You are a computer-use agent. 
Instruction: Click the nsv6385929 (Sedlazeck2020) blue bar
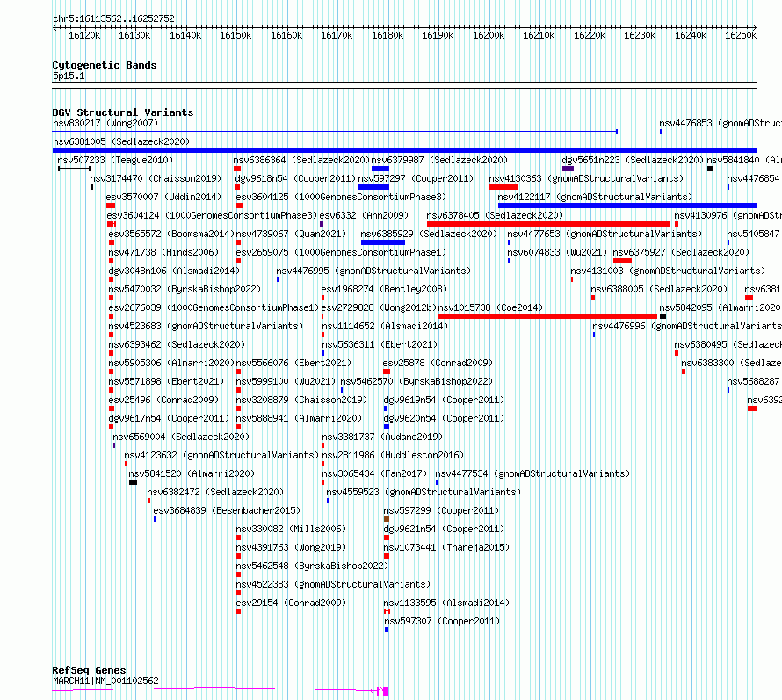(x=383, y=242)
